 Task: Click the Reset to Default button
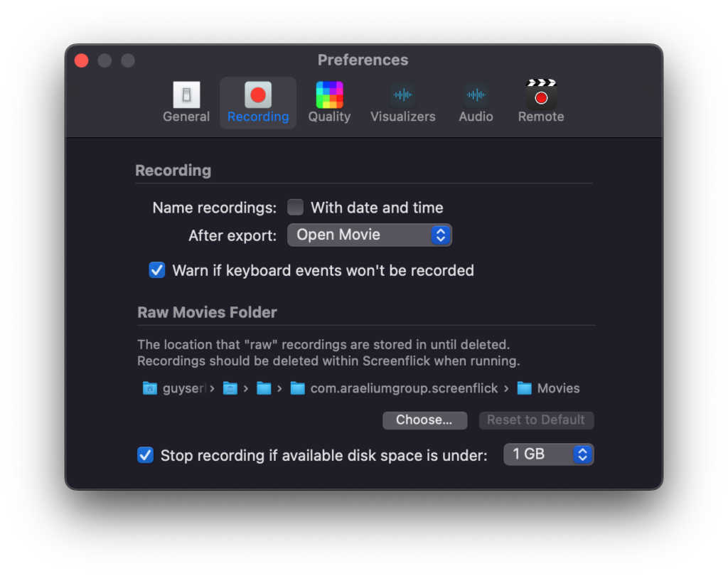tap(536, 420)
